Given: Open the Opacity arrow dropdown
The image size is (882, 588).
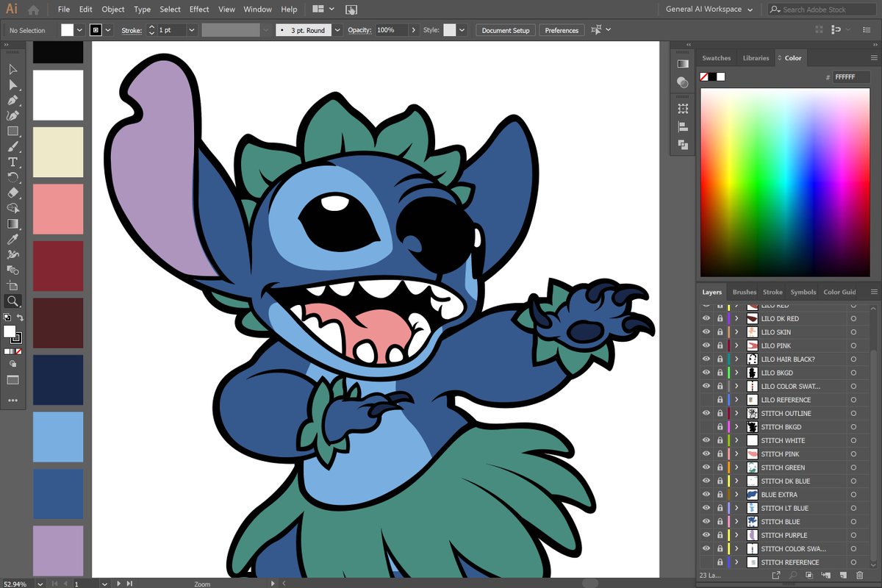Looking at the screenshot, I should pos(415,30).
